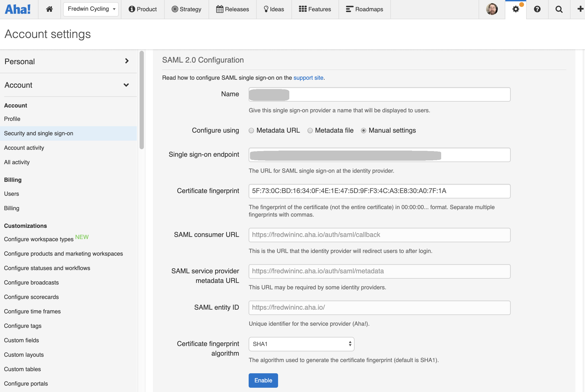Click the Enable button

coord(263,380)
